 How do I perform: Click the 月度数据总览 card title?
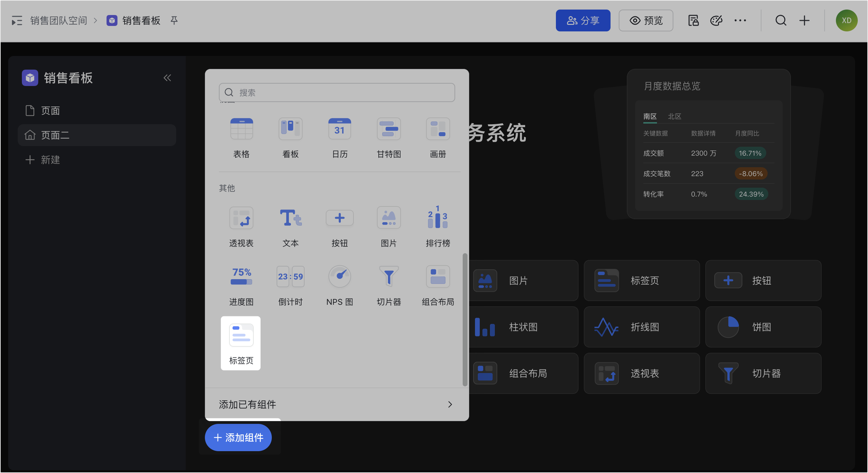672,86
